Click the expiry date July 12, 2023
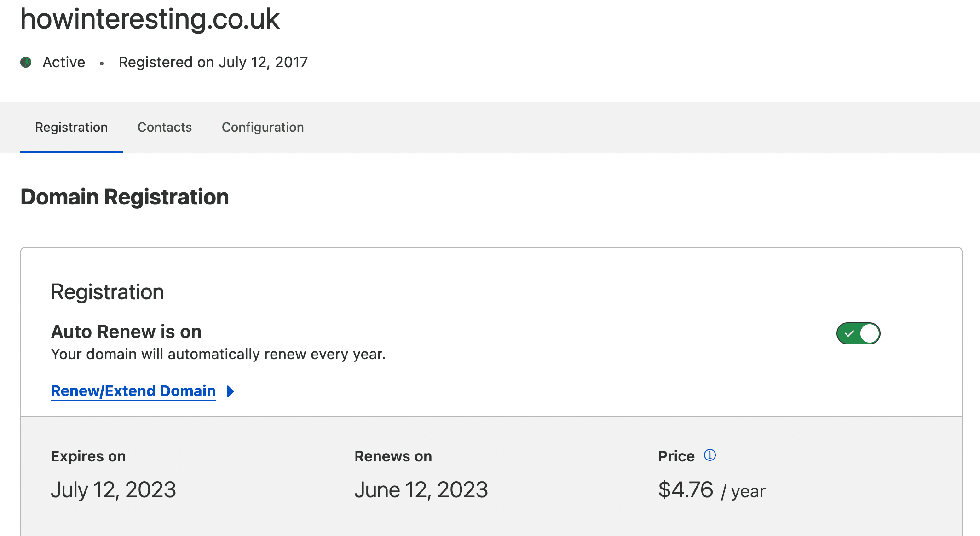The image size is (980, 536). pos(113,489)
